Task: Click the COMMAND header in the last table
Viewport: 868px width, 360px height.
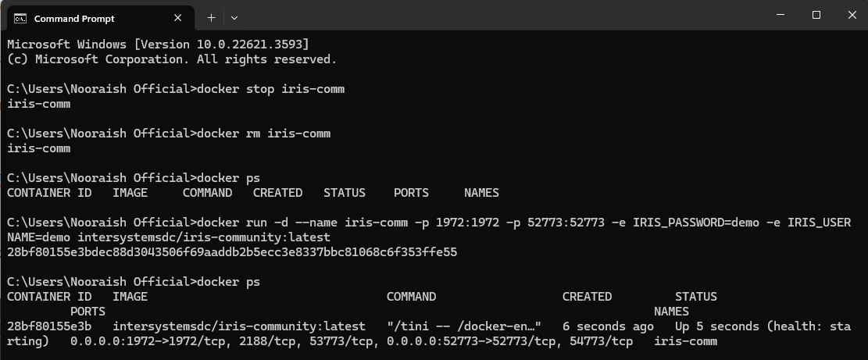Action: (x=411, y=297)
